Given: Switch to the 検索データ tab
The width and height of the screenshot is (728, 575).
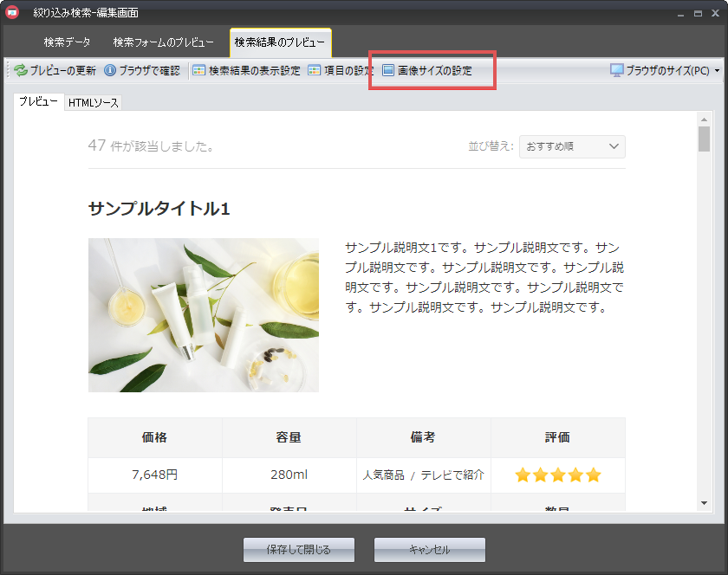Looking at the screenshot, I should click(x=67, y=42).
